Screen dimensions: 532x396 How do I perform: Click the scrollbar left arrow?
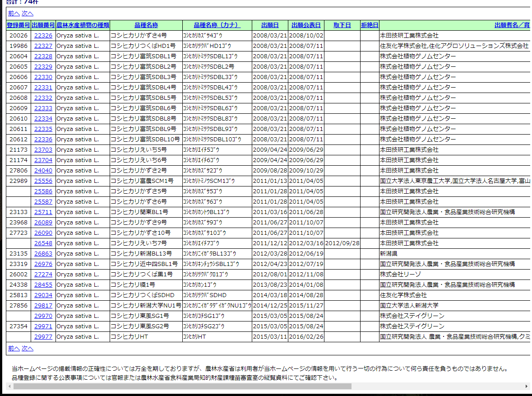pos(9,386)
